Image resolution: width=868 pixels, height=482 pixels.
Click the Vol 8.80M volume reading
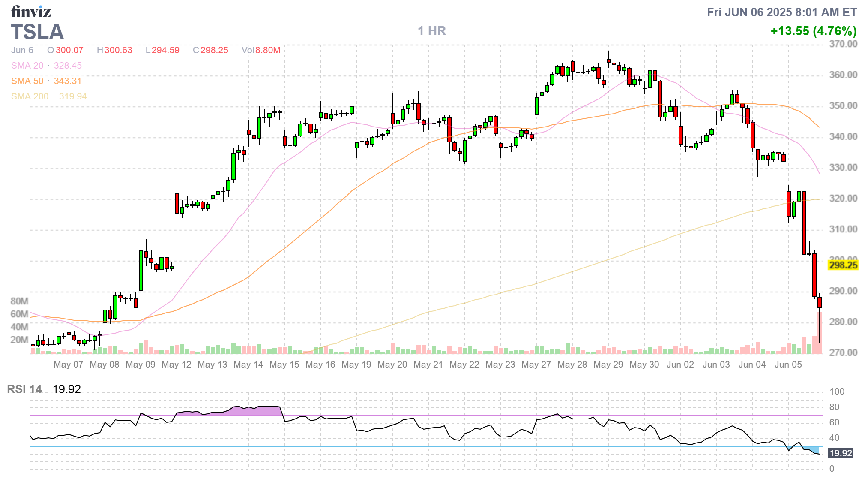click(x=261, y=50)
